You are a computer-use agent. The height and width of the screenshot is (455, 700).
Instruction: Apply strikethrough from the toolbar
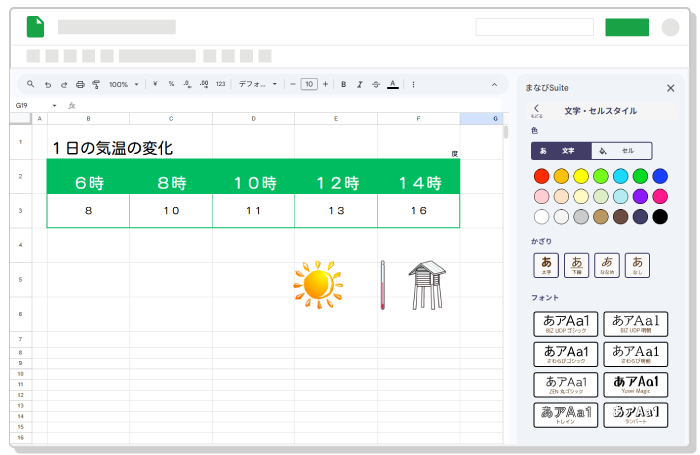pyautogui.click(x=375, y=84)
